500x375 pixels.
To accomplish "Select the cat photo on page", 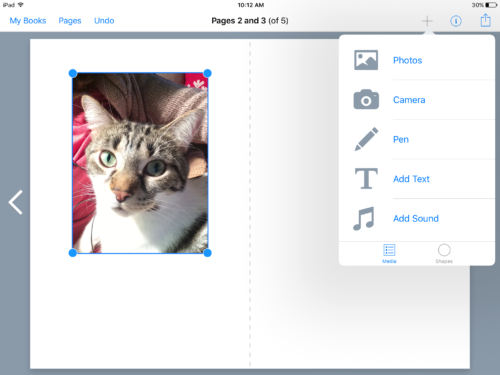I will (140, 163).
